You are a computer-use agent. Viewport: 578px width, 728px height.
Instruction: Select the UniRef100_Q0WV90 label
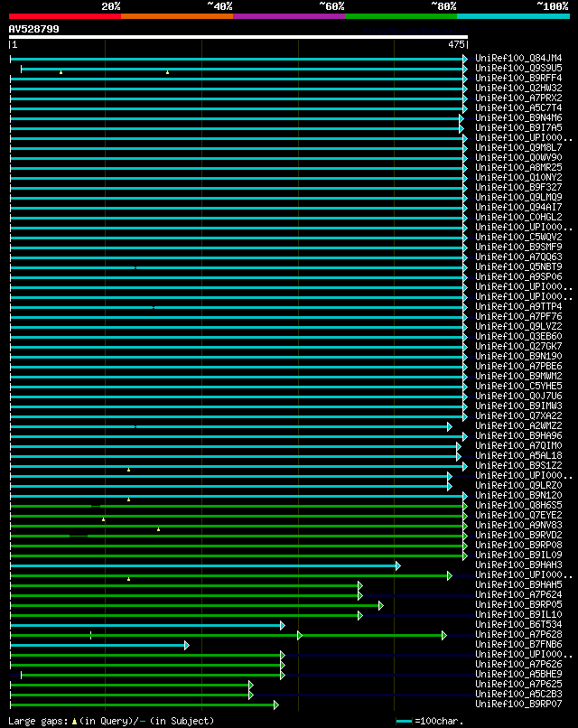point(518,158)
